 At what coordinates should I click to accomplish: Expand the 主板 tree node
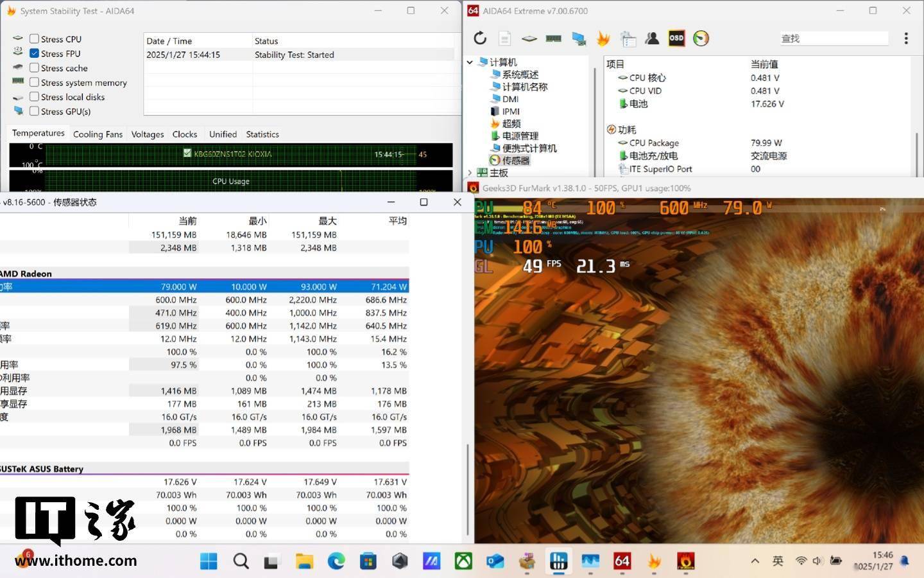(x=470, y=173)
